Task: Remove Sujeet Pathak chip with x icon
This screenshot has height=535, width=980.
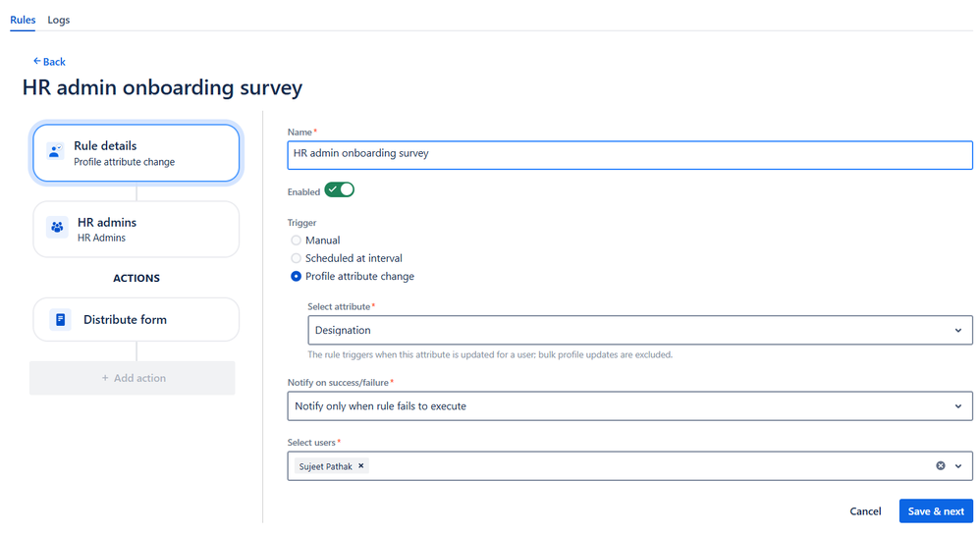Action: [361, 466]
